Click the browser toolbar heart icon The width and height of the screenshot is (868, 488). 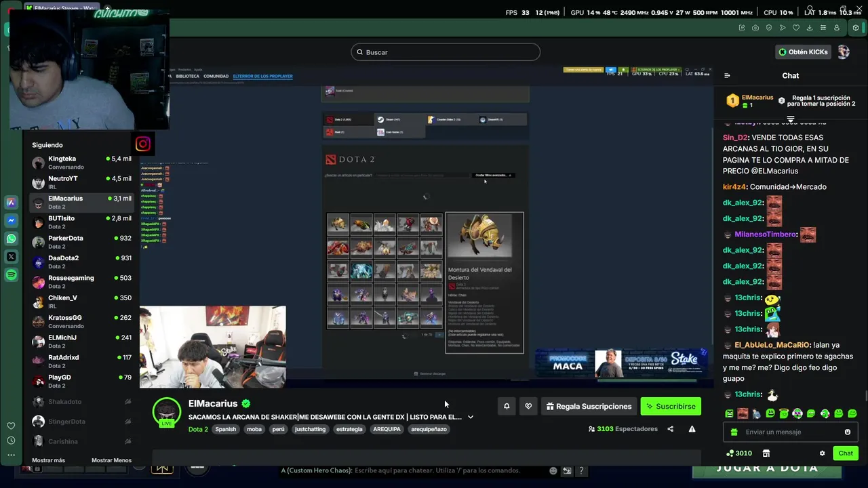(x=796, y=28)
